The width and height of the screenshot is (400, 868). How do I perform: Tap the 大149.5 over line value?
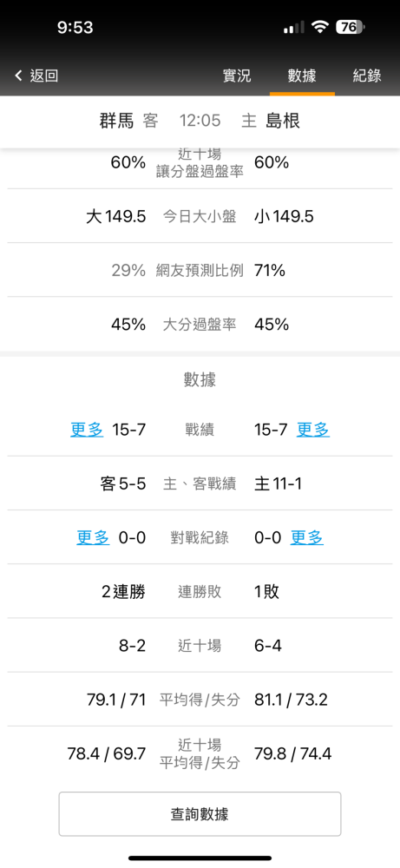115,216
